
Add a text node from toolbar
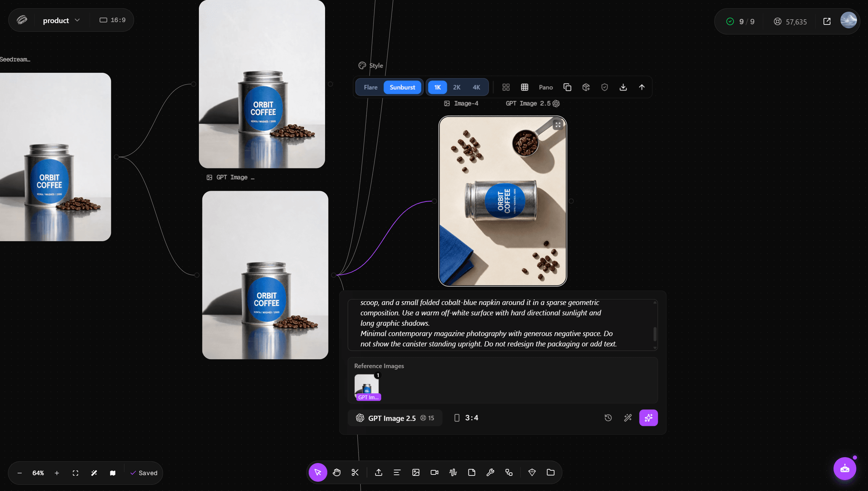(397, 472)
